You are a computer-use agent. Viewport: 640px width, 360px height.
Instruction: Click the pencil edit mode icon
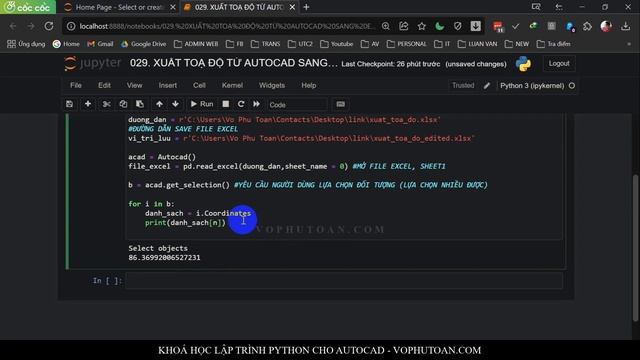coord(487,86)
